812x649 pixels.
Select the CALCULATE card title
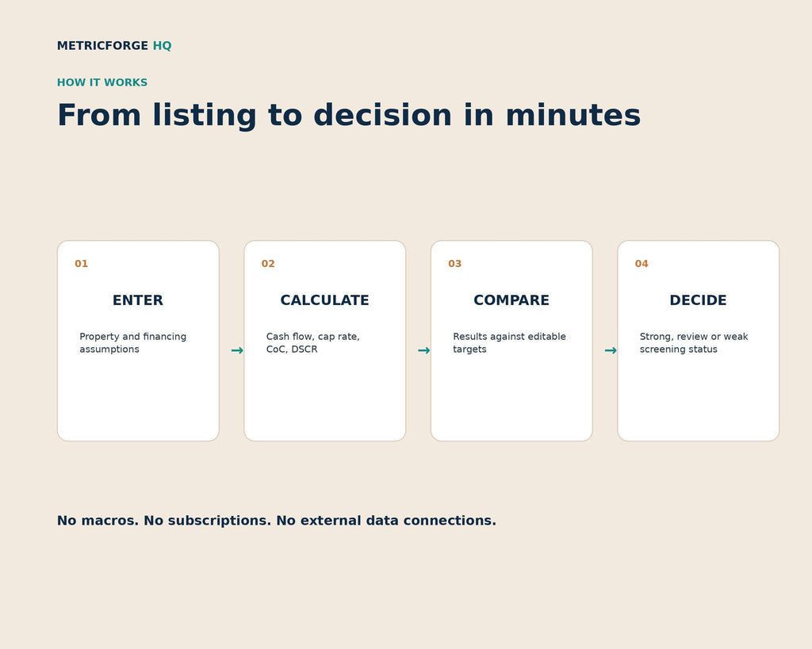click(324, 300)
